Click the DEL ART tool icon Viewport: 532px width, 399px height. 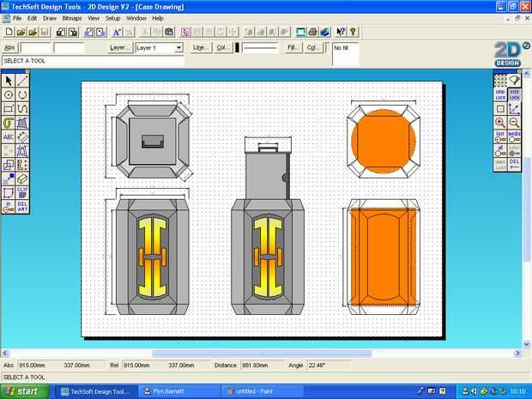pyautogui.click(x=23, y=206)
